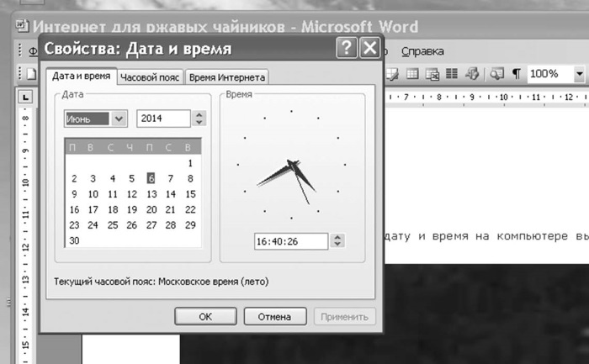Click the ruler tab-stop selector L icon

coord(25,98)
